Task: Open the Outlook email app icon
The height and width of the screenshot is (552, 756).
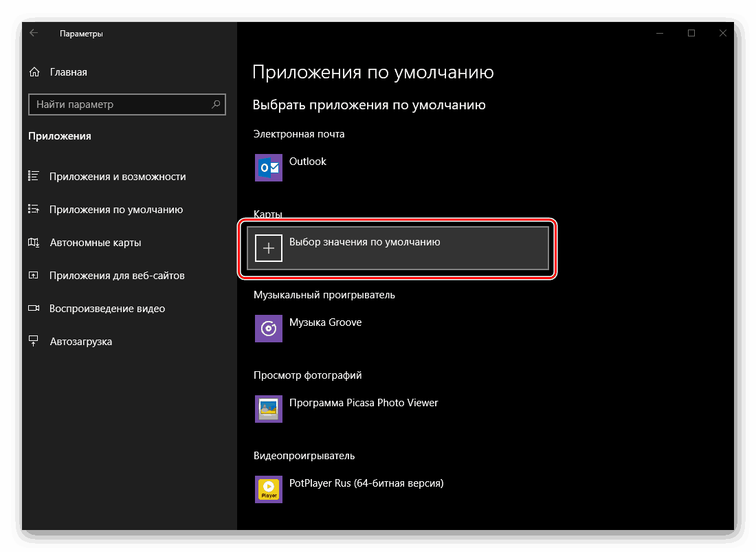Action: (268, 168)
